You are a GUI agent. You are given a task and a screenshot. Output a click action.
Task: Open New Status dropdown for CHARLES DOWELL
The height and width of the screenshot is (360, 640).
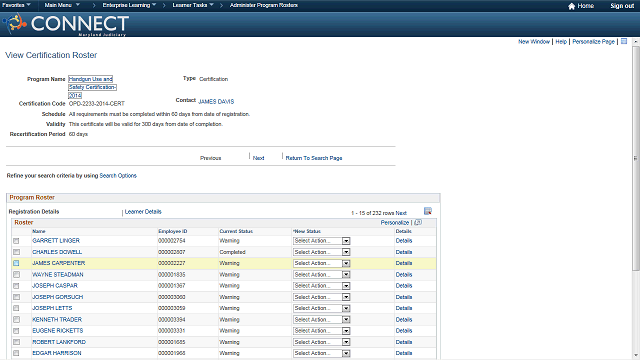[322, 252]
